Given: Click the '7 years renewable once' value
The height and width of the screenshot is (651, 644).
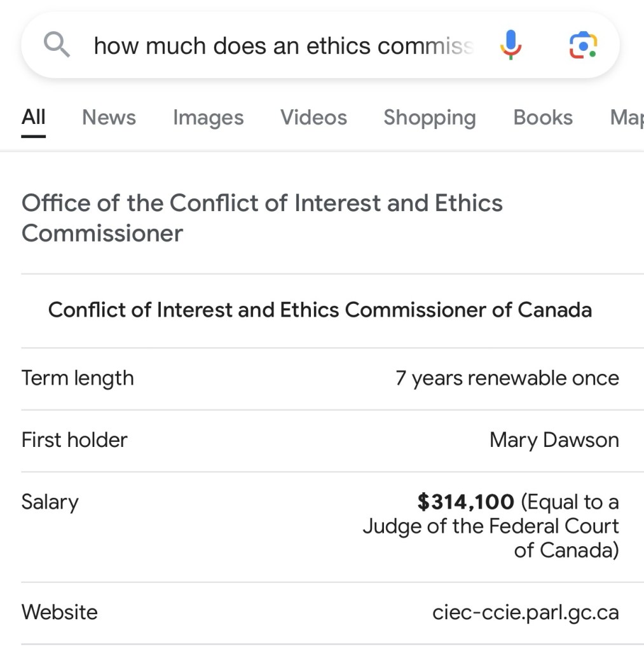Looking at the screenshot, I should pos(507,378).
